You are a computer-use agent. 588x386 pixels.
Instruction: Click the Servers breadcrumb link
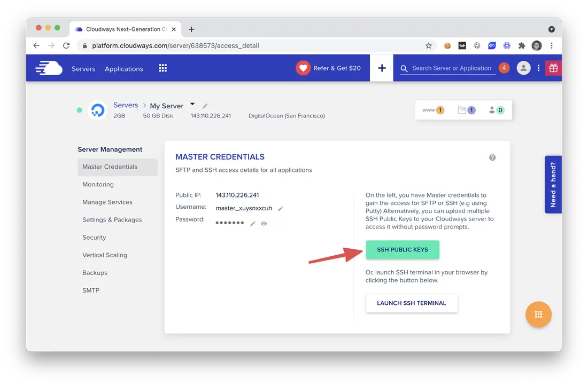[x=126, y=105]
